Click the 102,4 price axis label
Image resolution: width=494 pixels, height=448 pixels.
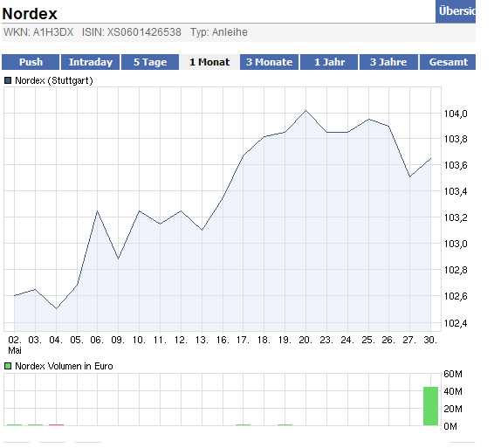tap(456, 323)
